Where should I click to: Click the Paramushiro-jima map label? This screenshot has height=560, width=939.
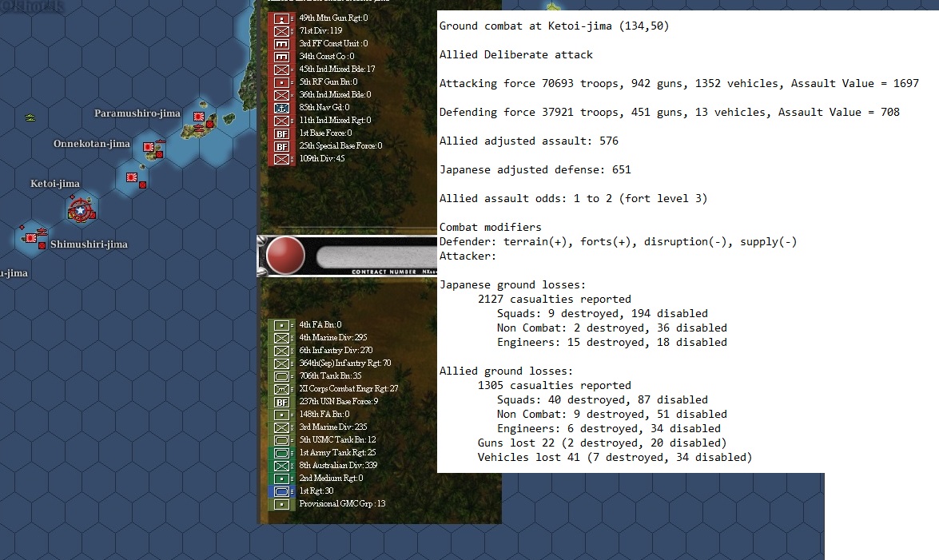click(137, 113)
